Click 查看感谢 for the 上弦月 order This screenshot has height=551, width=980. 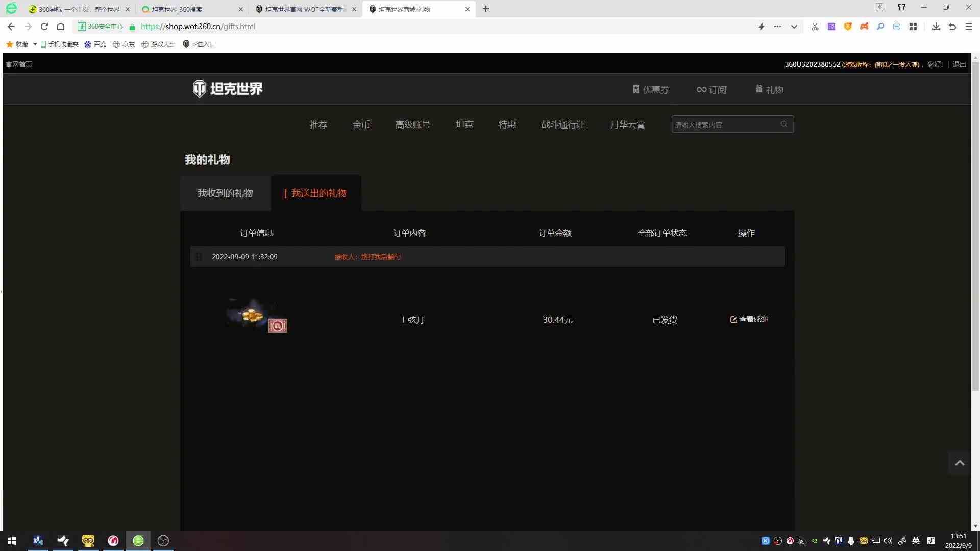coord(749,319)
